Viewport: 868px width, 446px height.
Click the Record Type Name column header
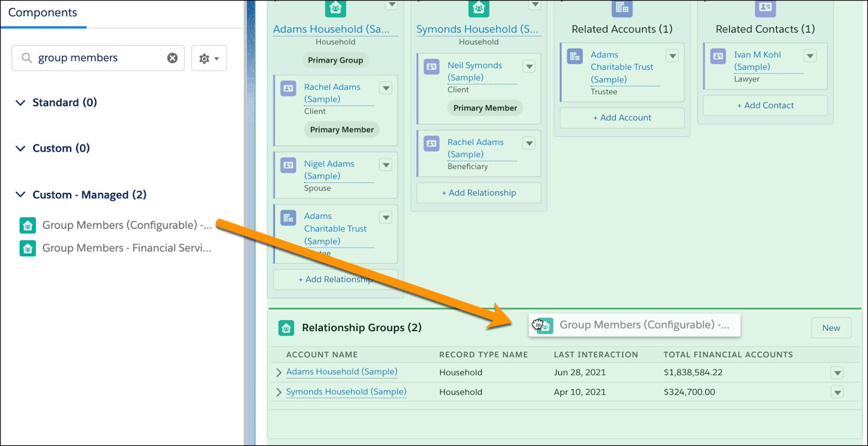click(483, 355)
